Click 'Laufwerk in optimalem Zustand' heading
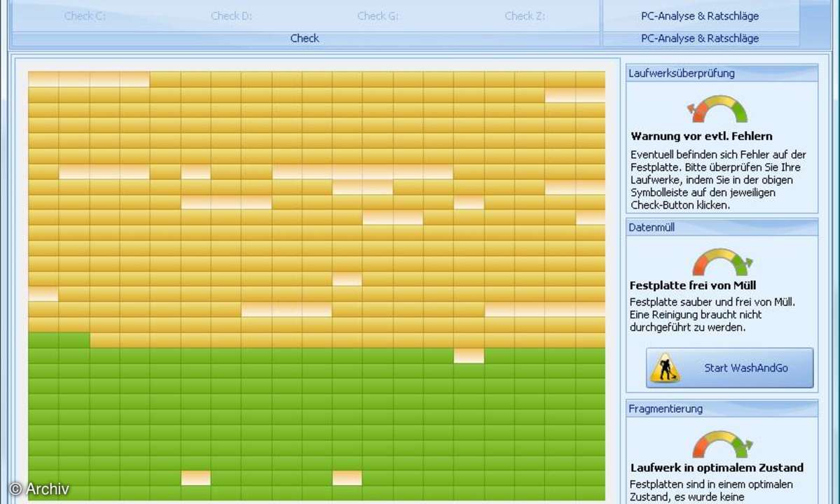Screen dimensions: 840x504 (717, 468)
